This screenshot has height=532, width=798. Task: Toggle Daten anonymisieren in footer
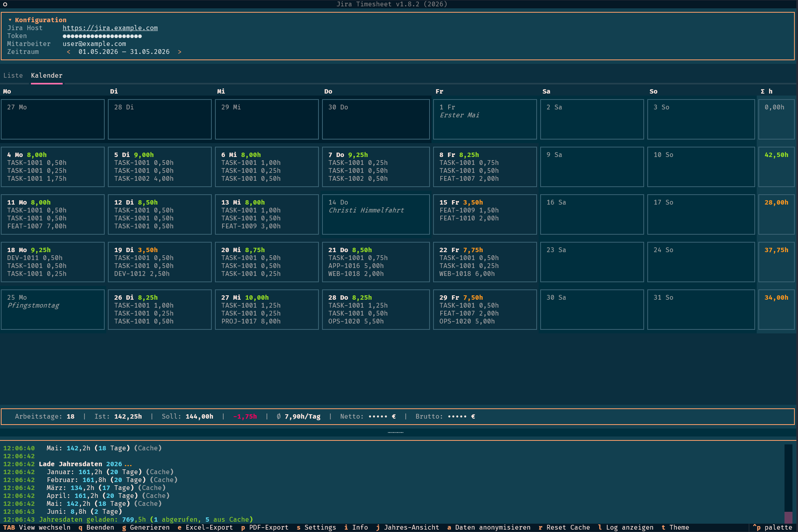489,527
